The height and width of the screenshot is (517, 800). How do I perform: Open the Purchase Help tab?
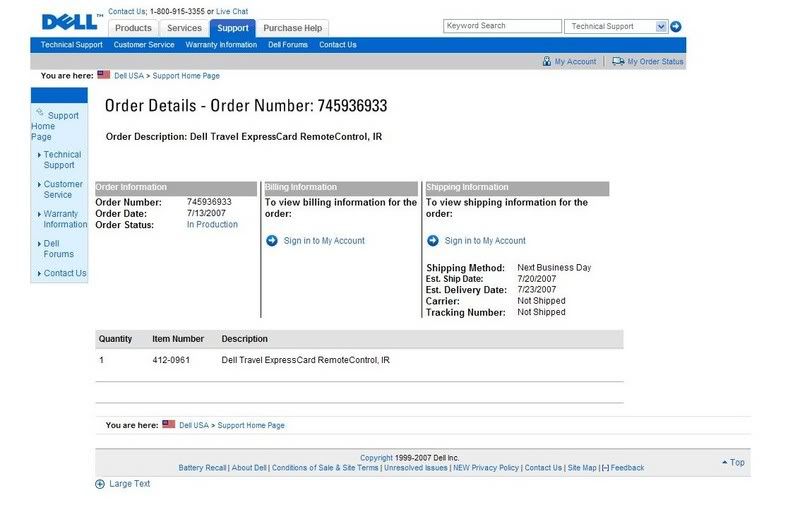coord(292,28)
